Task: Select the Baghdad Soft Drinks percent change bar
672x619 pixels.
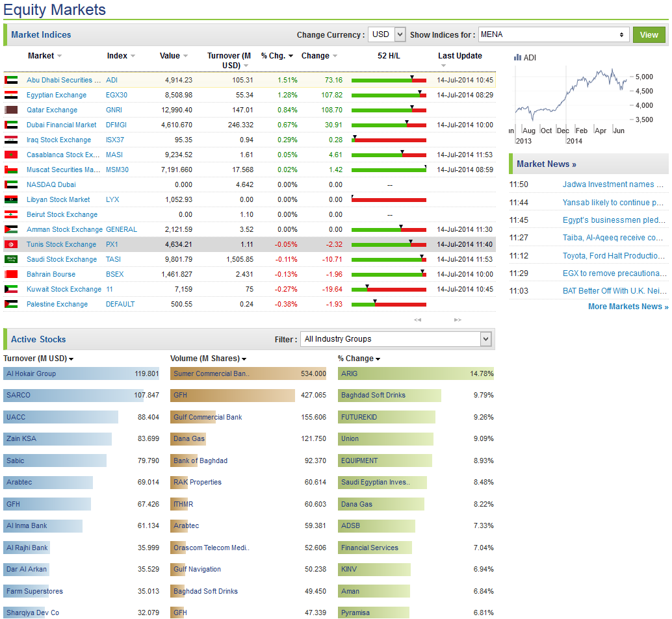Action: (x=389, y=396)
